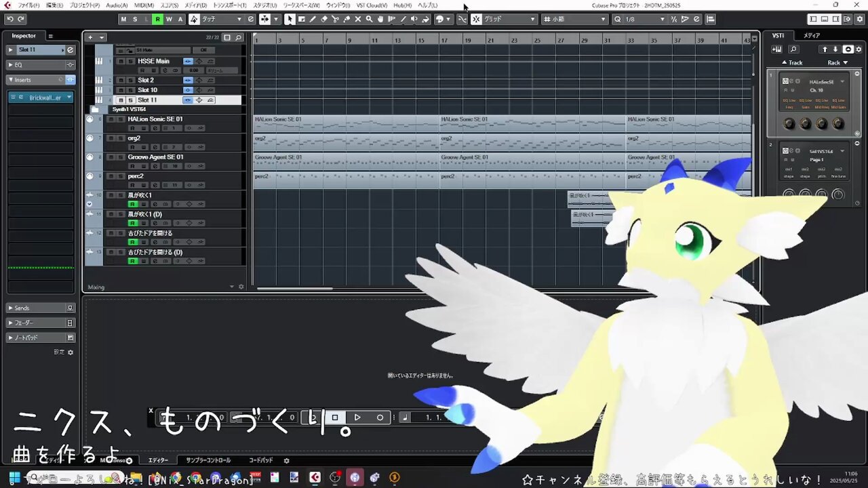Open the タッチ automation mode dropdown
The image size is (868, 488).
click(222, 19)
